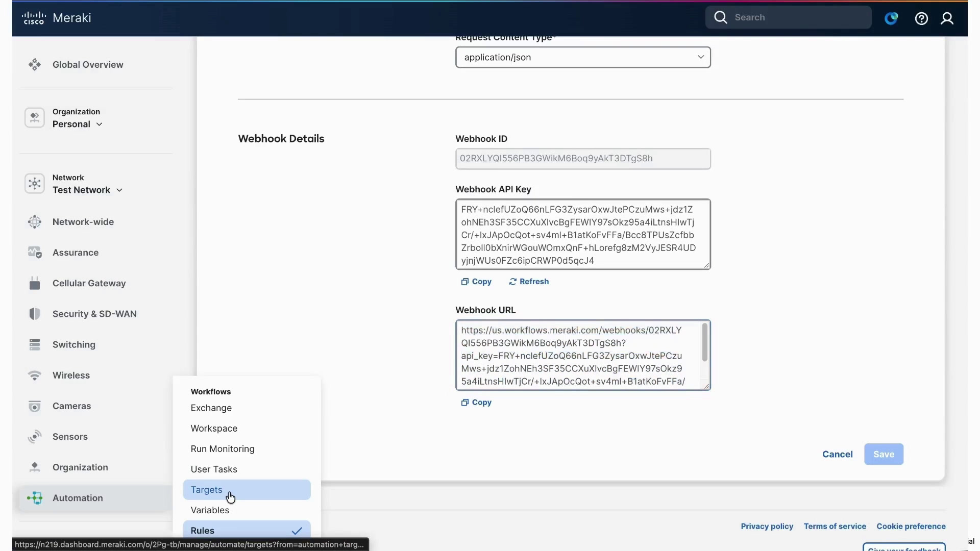Open Cookie preference link
The height and width of the screenshot is (551, 980).
click(911, 527)
